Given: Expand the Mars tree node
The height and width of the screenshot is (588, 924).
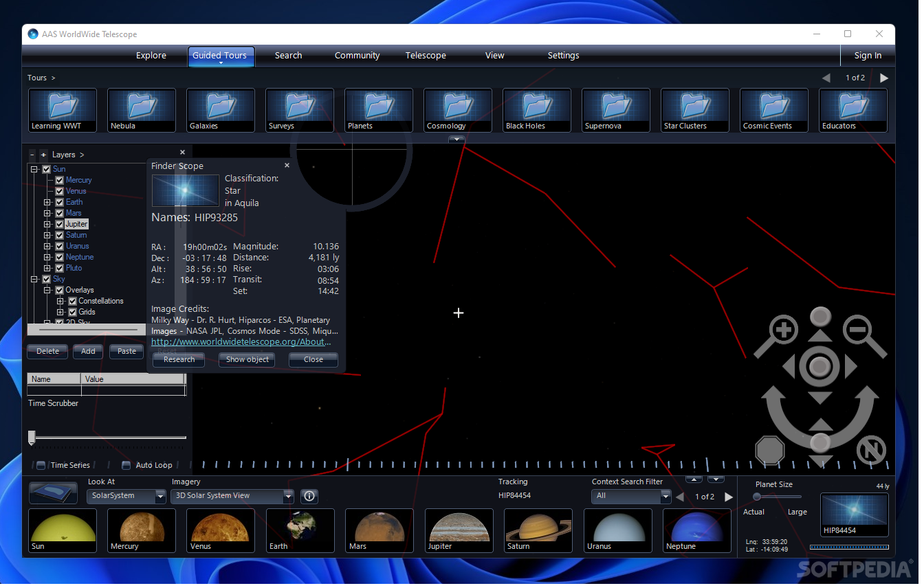Looking at the screenshot, I should click(47, 213).
